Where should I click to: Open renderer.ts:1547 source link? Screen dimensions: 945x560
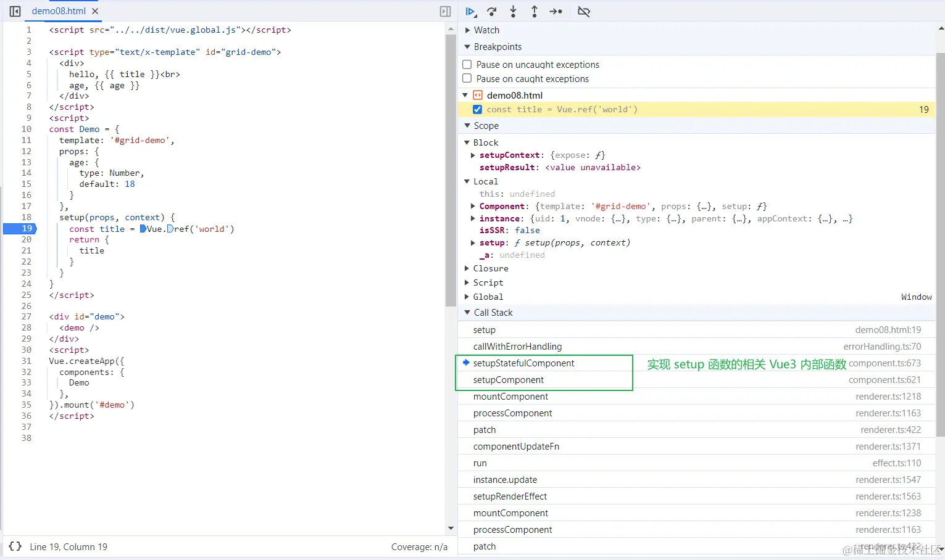[888, 480]
